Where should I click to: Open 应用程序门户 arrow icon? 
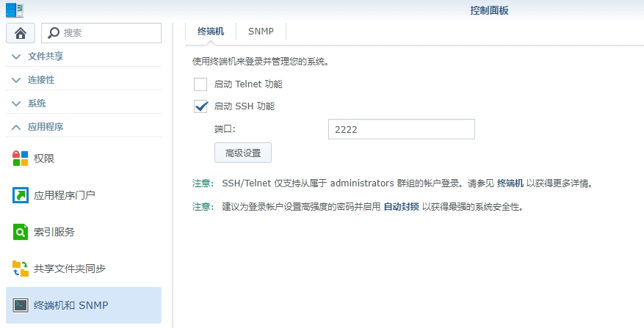point(21,195)
